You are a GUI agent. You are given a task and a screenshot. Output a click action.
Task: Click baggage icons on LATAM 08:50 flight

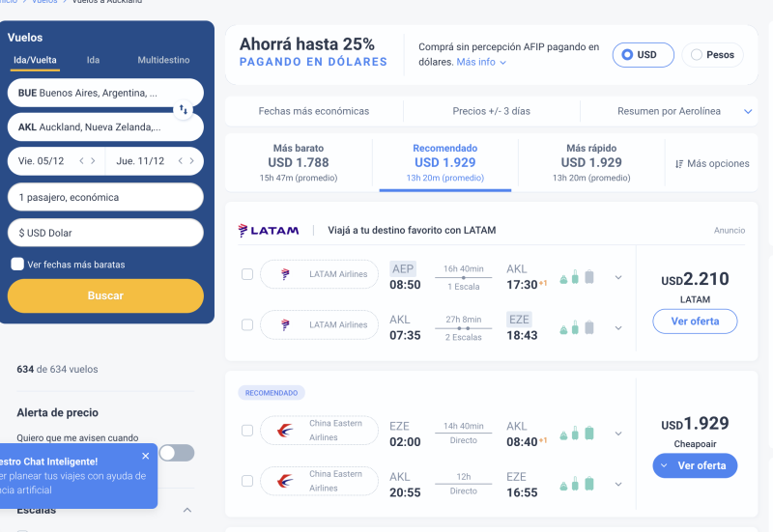tap(577, 276)
